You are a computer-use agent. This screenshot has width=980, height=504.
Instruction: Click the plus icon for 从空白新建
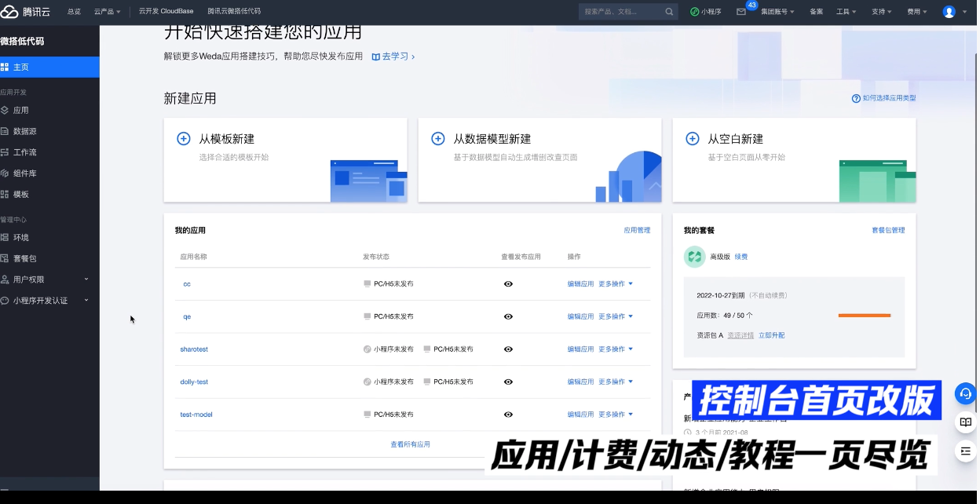pos(693,139)
